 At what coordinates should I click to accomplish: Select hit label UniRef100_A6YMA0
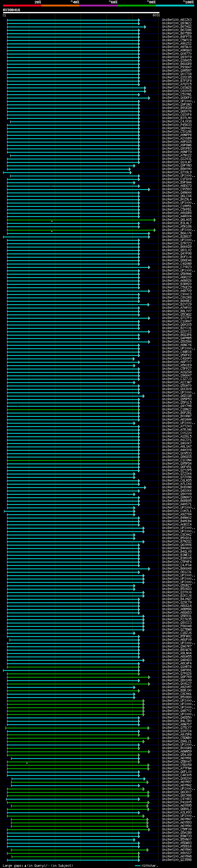pos(177,850)
